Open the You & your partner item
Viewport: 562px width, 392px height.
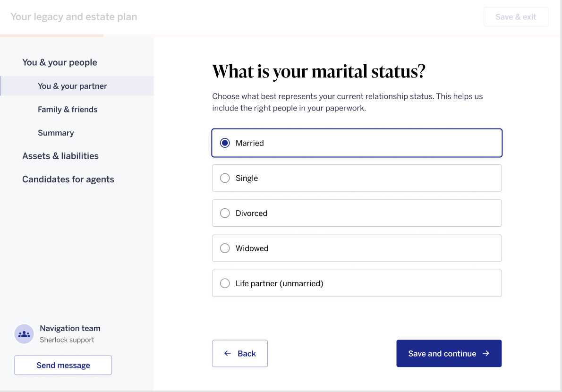(x=77, y=86)
